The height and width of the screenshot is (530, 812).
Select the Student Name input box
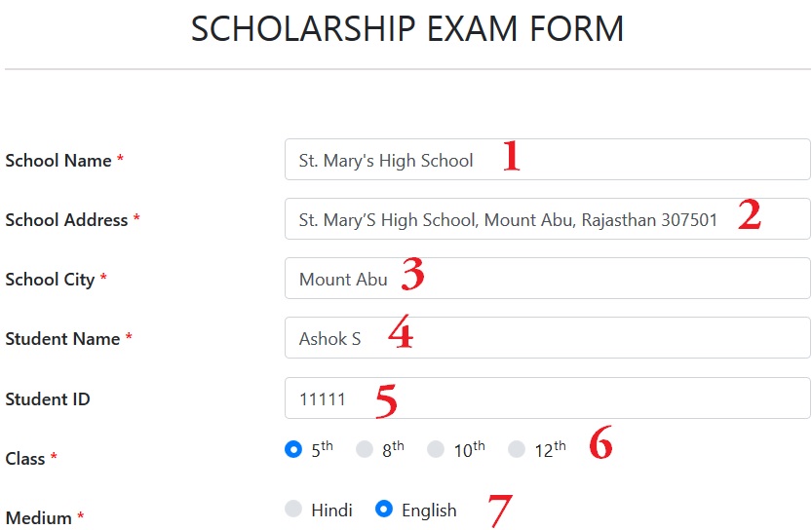[x=548, y=338]
